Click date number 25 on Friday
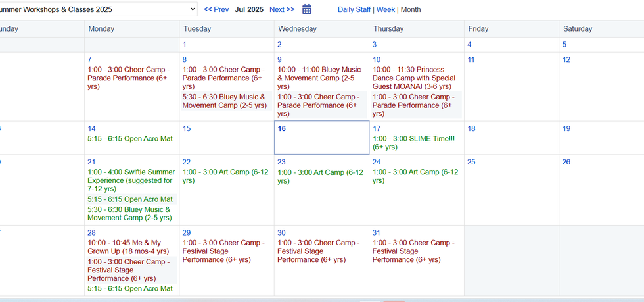Screen dimensions: 644x302 (x=472, y=162)
